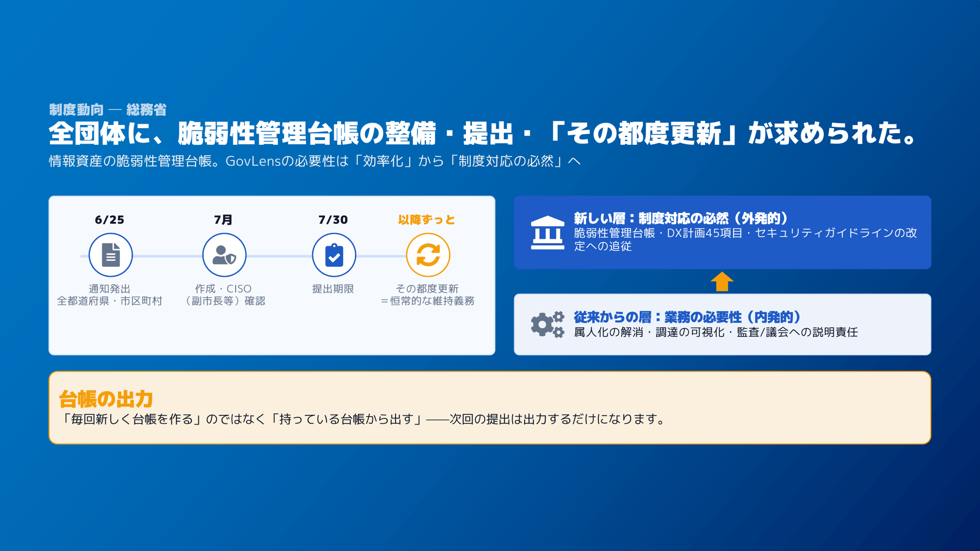
Task: Click the government building icon
Action: click(547, 233)
